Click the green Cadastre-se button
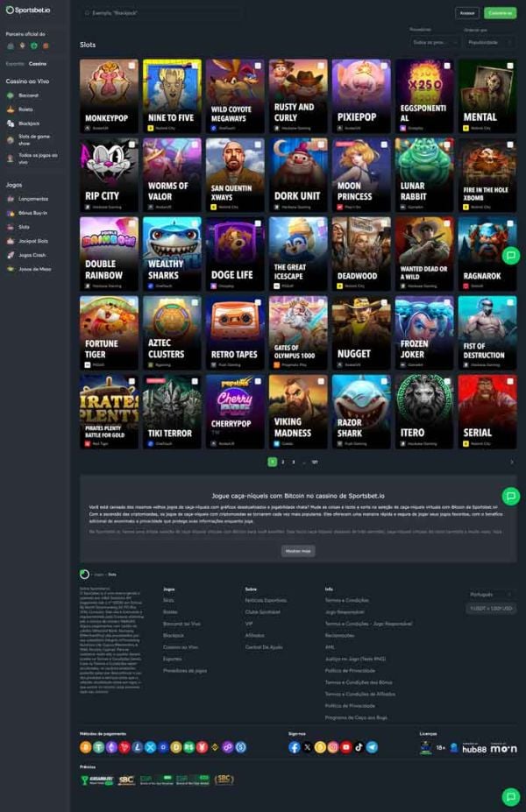This screenshot has width=526, height=812. [x=500, y=13]
